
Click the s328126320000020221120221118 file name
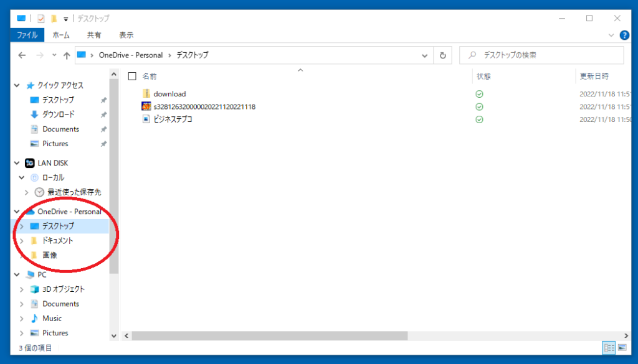click(204, 107)
